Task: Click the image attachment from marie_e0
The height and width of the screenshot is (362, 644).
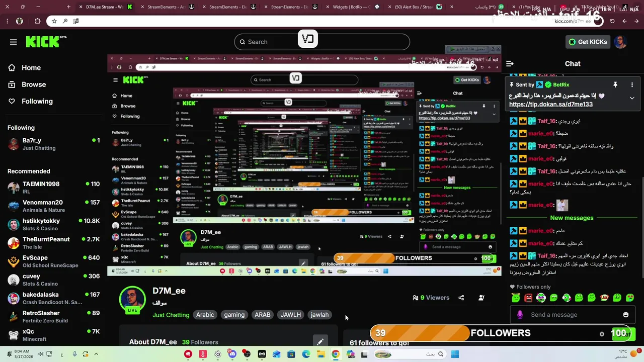Action: 562,205
